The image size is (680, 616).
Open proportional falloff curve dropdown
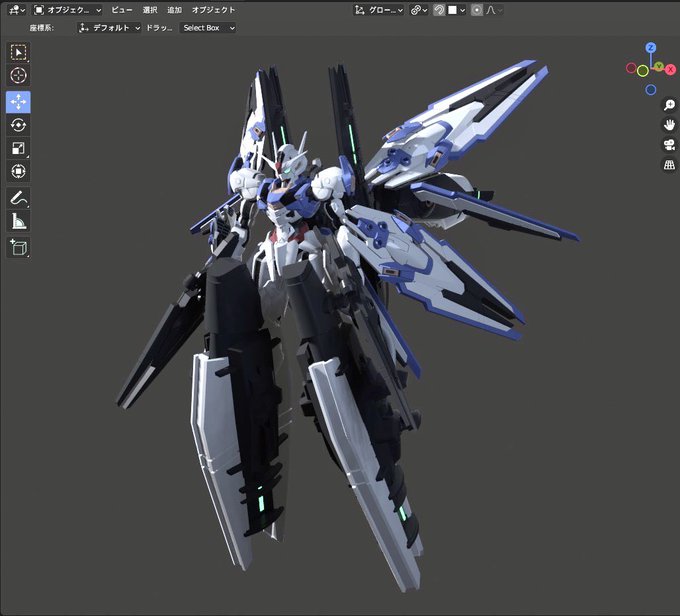click(494, 10)
